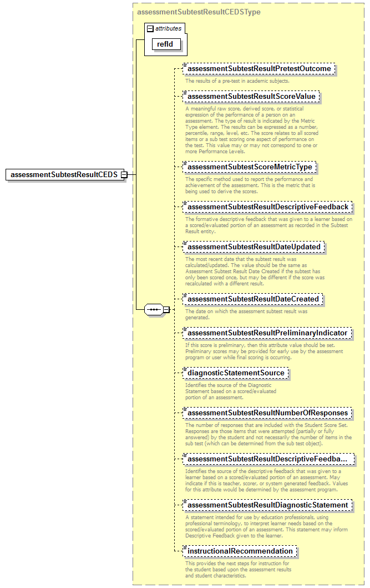Click description starting 'A meaningful raw score'
This screenshot has height=588, width=370.
pyautogui.click(x=252, y=130)
